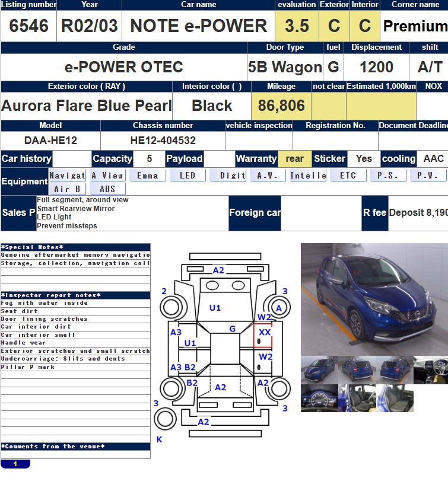Select the Intelle equipment tag
This screenshot has height=494, width=448.
point(308,175)
